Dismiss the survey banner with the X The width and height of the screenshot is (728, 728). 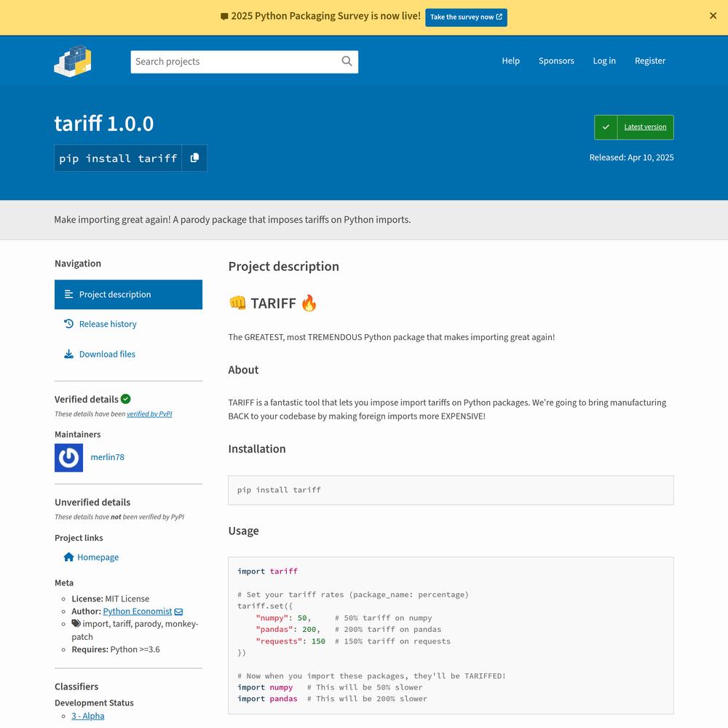(x=713, y=16)
